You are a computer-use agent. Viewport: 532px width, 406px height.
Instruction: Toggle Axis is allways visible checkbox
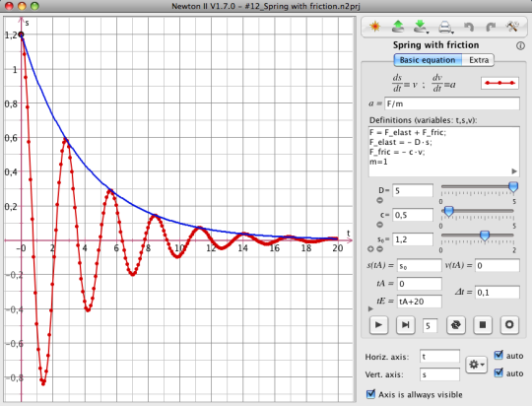pos(370,394)
